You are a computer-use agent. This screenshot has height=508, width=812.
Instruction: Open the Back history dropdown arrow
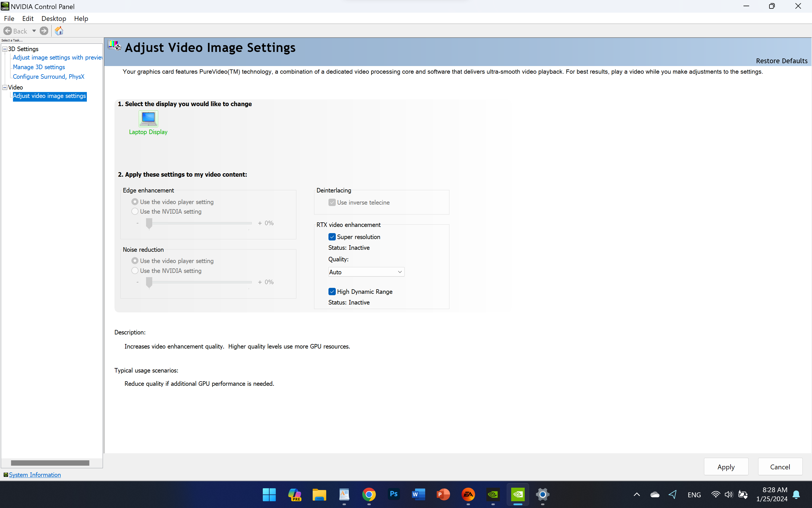[x=34, y=31]
